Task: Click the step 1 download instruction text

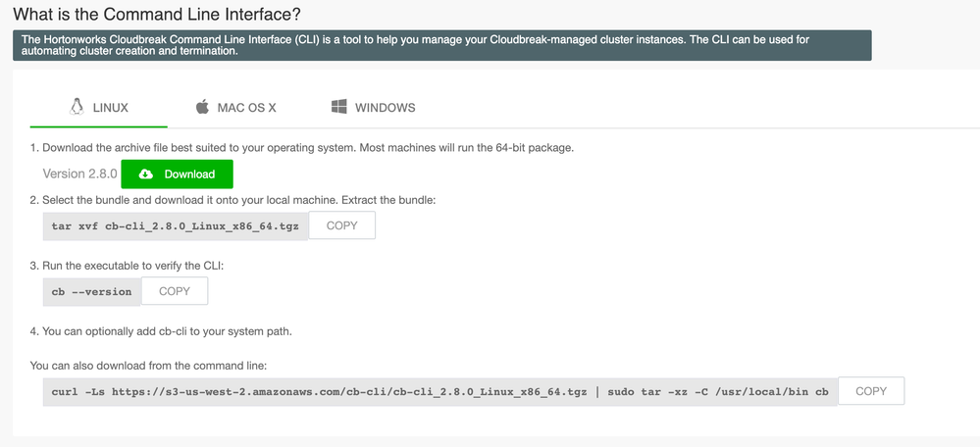Action: pyautogui.click(x=301, y=148)
